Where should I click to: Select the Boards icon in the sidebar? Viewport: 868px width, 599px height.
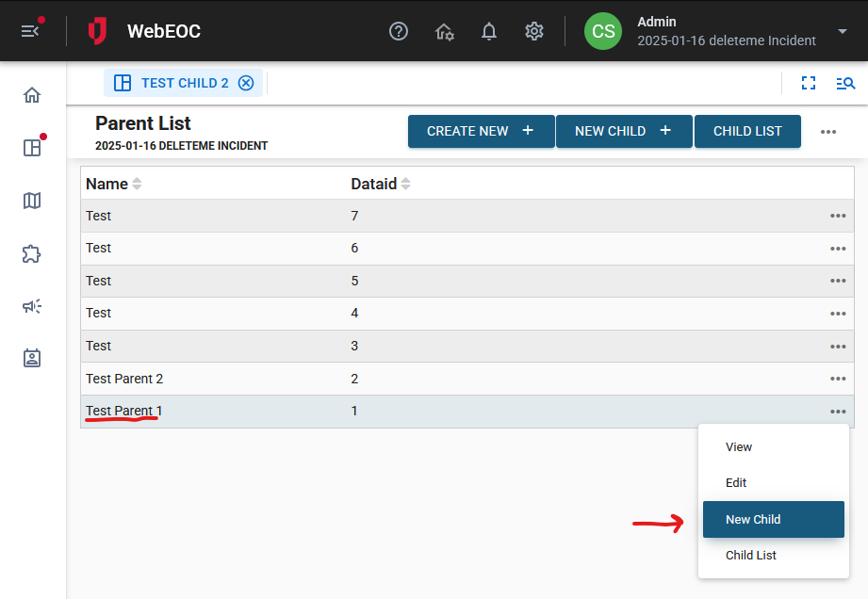coord(31,148)
